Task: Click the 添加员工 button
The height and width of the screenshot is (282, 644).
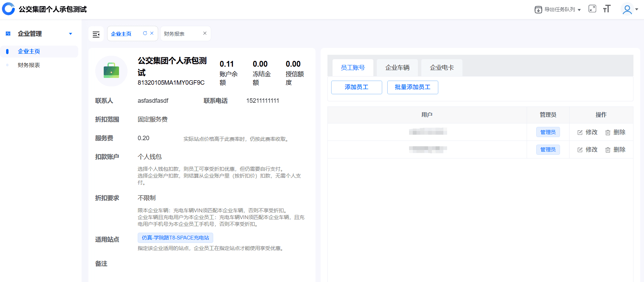Action: (x=356, y=87)
